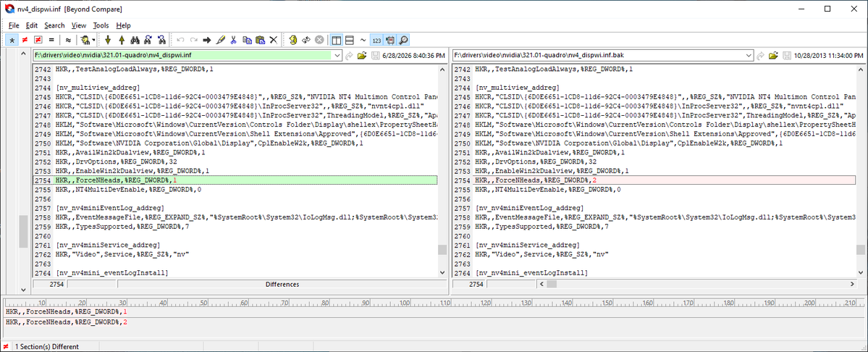Click Find Next binoculars icon
The image size is (868, 352).
[x=148, y=40]
